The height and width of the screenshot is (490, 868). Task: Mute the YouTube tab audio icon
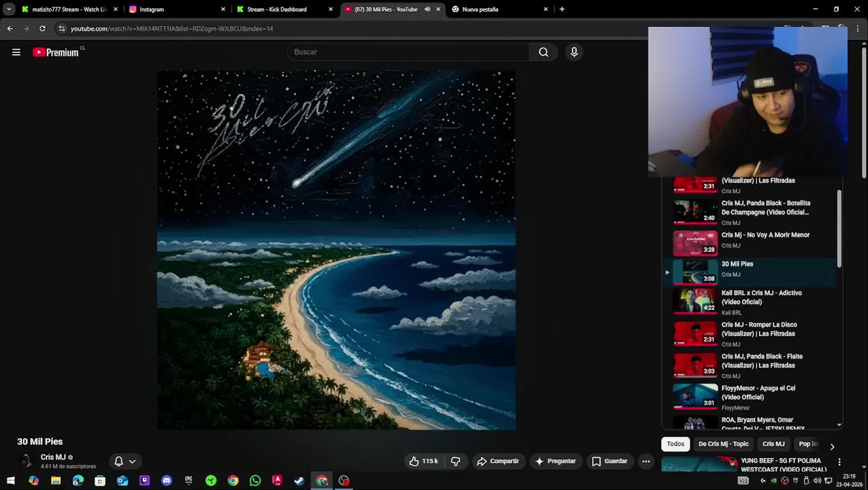click(x=427, y=9)
